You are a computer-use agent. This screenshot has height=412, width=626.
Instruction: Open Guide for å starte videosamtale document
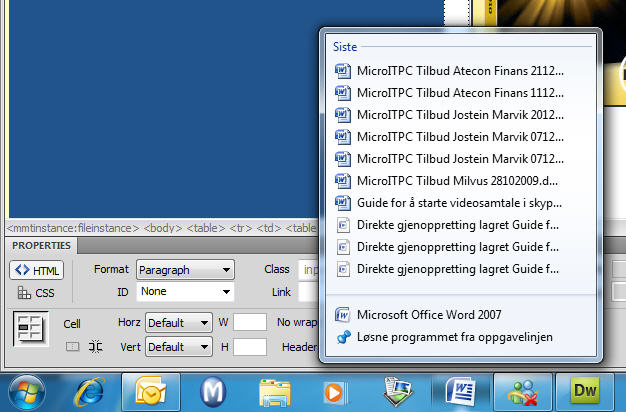point(460,203)
